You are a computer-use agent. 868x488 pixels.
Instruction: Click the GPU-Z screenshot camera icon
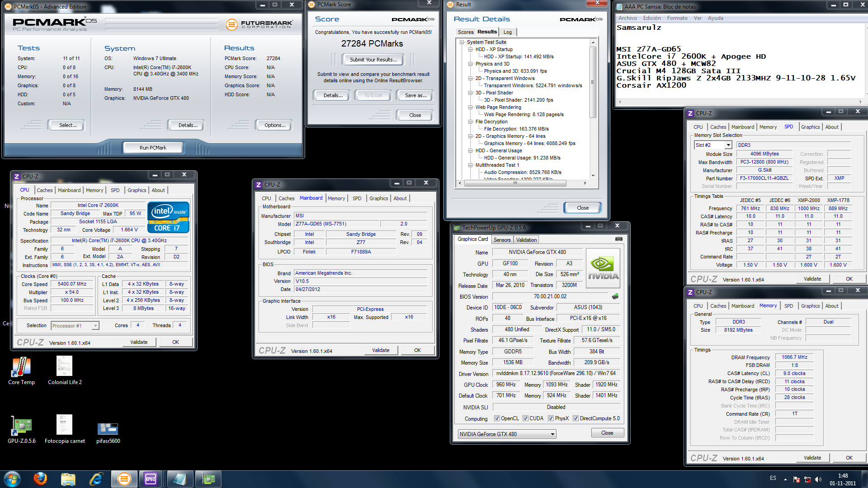[x=618, y=239]
